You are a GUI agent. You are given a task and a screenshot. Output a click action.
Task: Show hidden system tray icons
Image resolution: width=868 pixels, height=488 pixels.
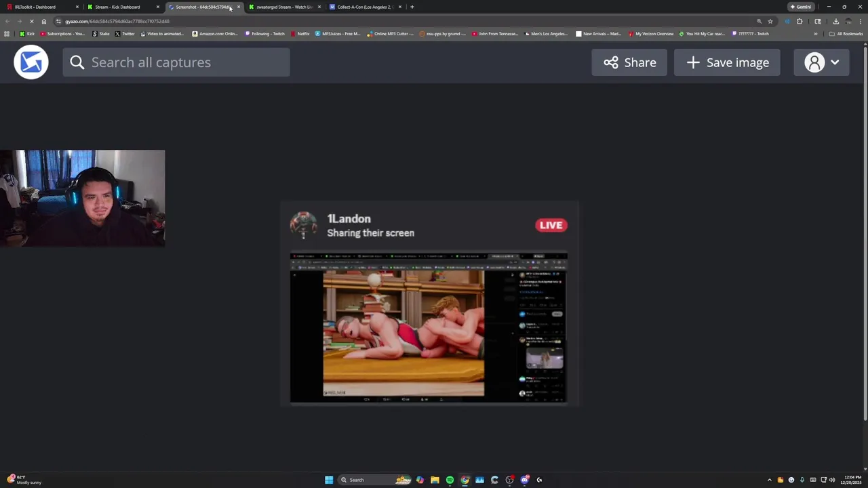769,480
